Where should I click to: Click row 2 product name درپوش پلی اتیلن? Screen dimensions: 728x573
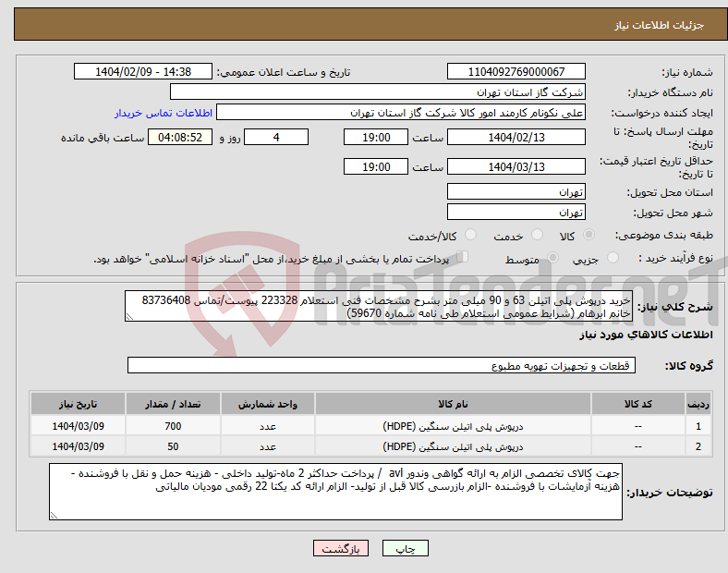tap(453, 446)
